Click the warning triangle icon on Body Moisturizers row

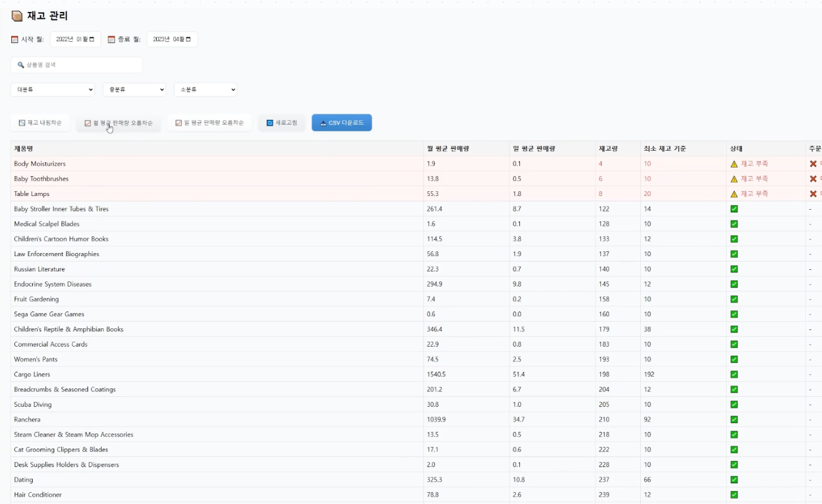(734, 164)
